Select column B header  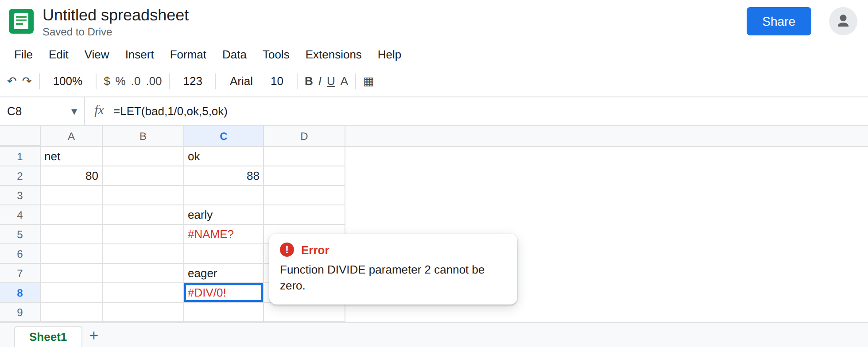[143, 136]
